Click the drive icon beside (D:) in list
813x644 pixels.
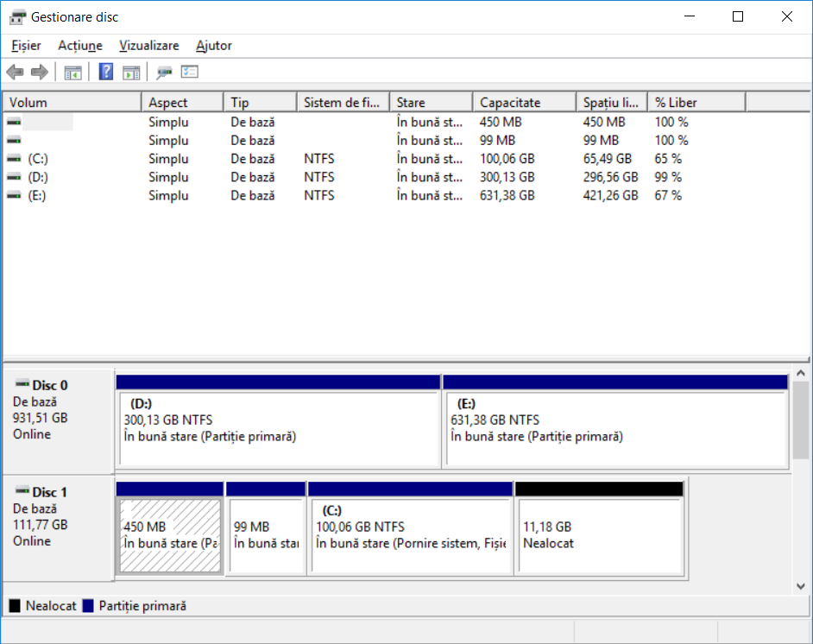[x=14, y=177]
